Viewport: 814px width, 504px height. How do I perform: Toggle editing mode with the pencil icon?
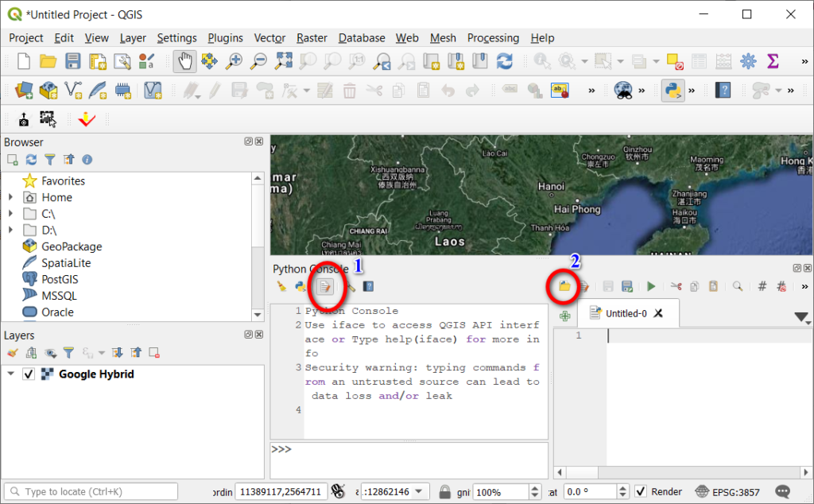213,90
